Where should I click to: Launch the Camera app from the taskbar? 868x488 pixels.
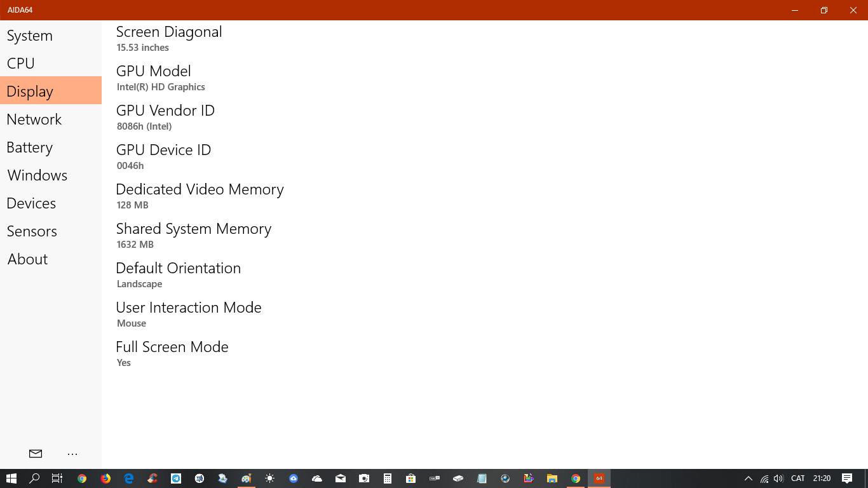[364, 478]
